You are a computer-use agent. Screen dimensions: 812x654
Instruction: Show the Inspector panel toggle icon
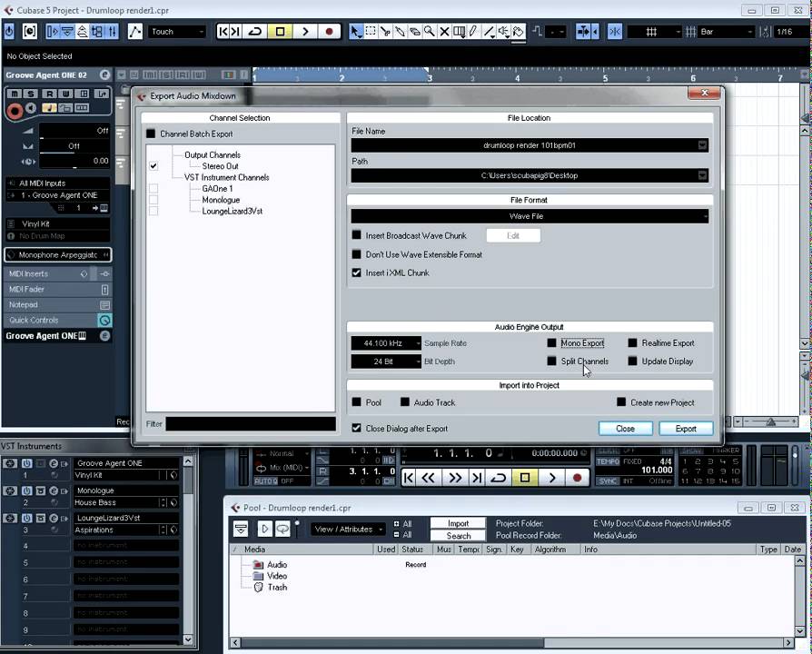[x=53, y=32]
